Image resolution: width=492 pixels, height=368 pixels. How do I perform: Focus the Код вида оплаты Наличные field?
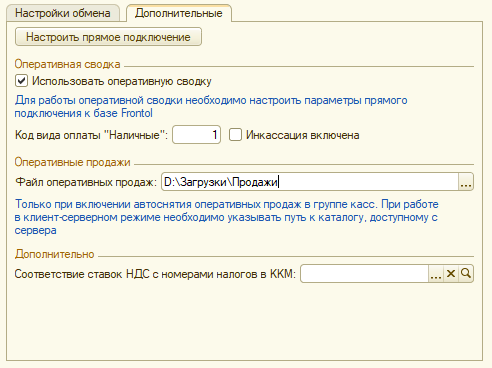tap(196, 135)
